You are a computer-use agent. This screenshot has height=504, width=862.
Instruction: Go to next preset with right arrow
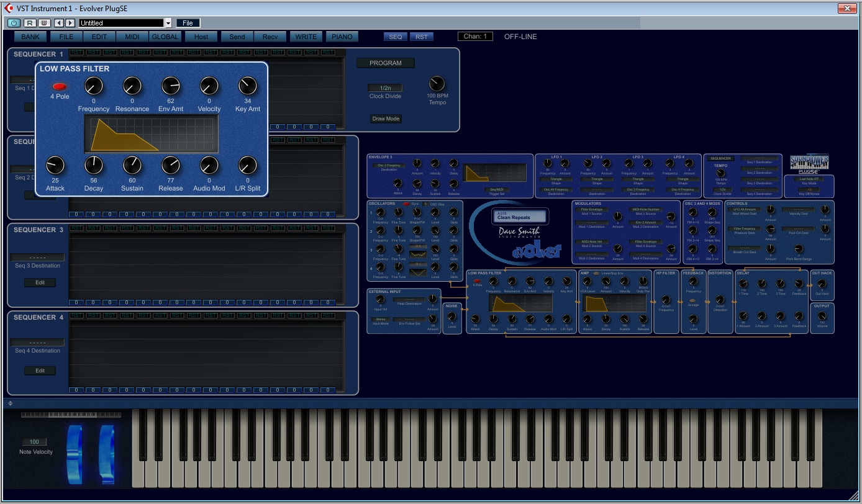(x=70, y=23)
